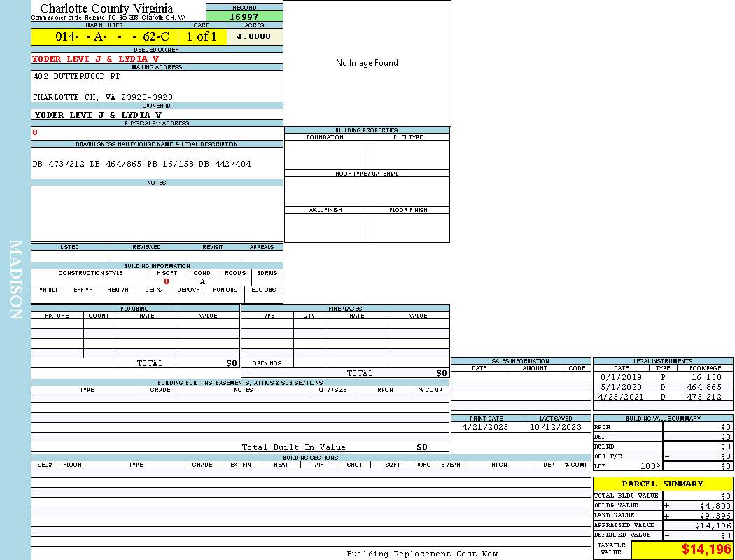Select the 8/1/2019 legal instrument row
Viewport: 735px width, 560px height.
click(x=662, y=377)
